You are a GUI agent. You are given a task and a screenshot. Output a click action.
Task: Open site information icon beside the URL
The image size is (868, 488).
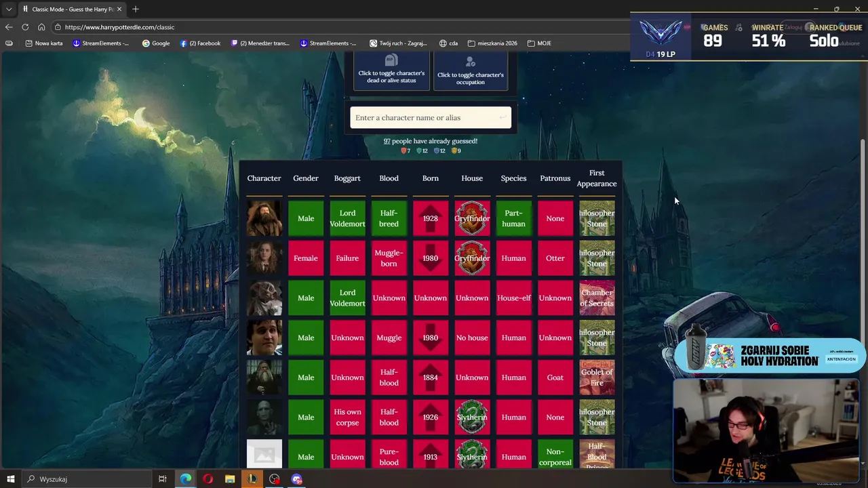point(58,27)
